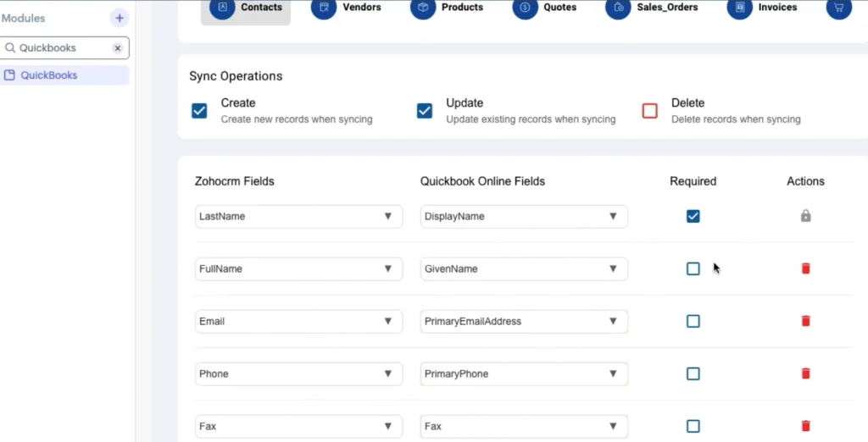Delete the Email mapping row
The width and height of the screenshot is (868, 442).
tap(805, 321)
